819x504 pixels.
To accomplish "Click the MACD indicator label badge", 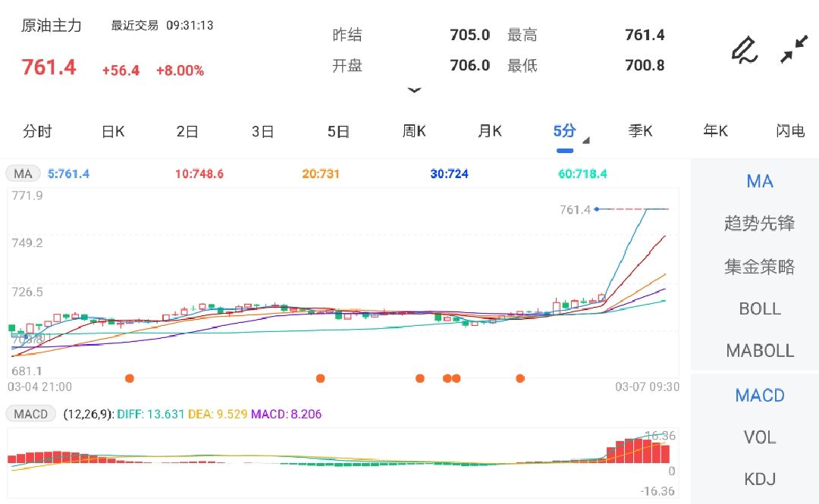I will [31, 414].
